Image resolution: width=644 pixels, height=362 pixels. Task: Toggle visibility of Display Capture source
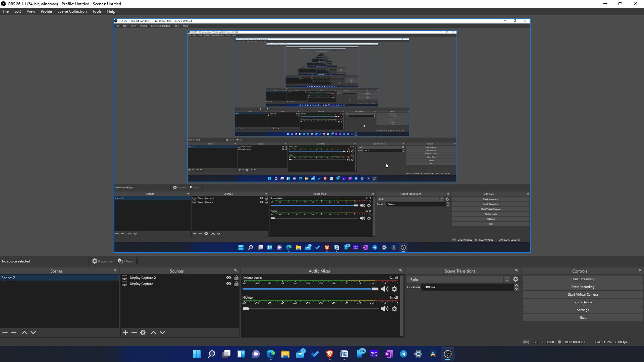pyautogui.click(x=229, y=284)
